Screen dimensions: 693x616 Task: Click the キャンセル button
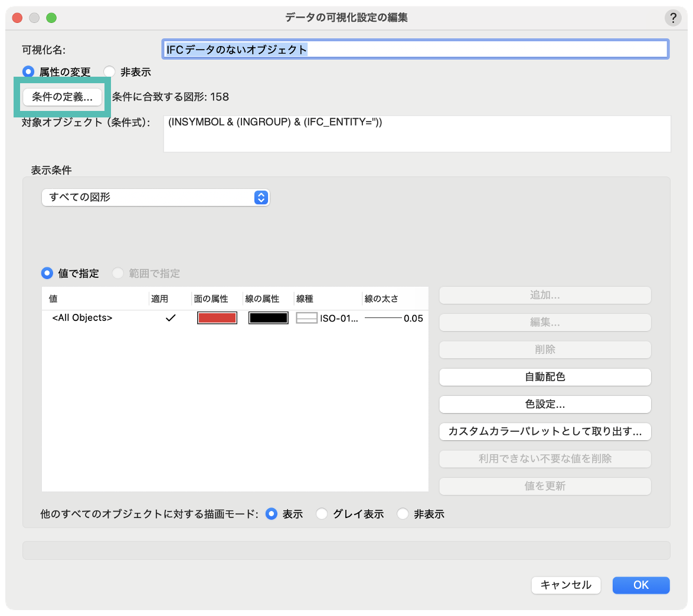(x=565, y=585)
